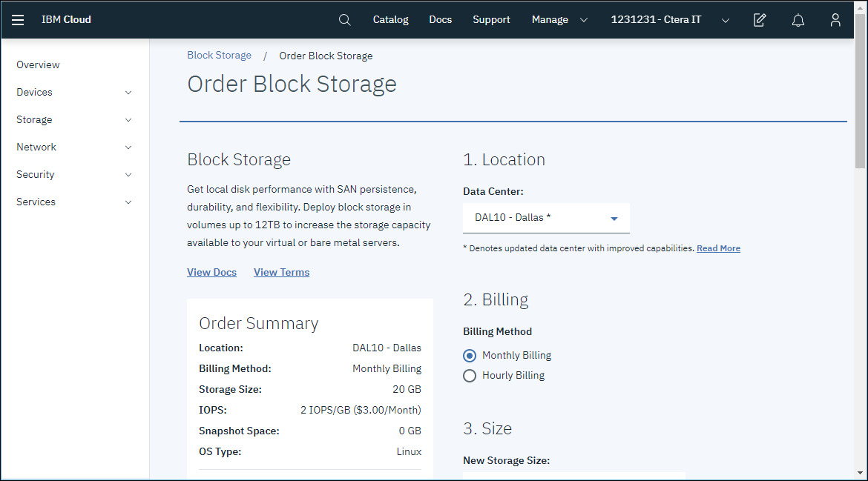Open the Support page

491,19
